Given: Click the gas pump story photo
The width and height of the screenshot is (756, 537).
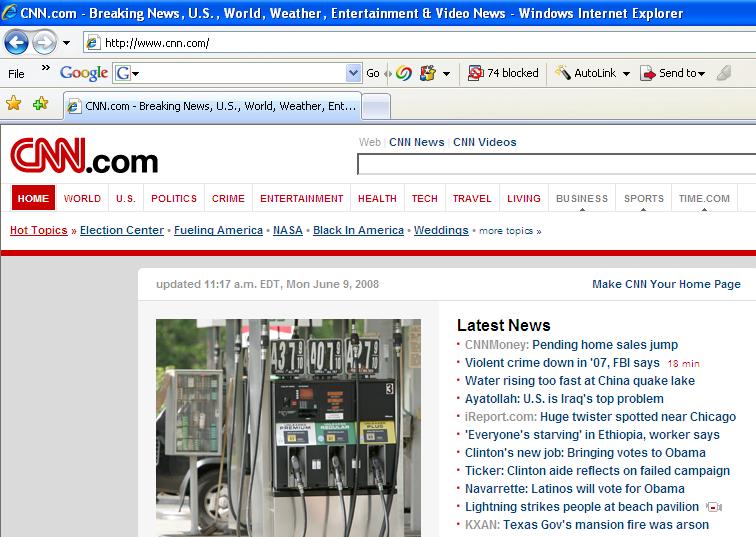Looking at the screenshot, I should click(x=288, y=428).
